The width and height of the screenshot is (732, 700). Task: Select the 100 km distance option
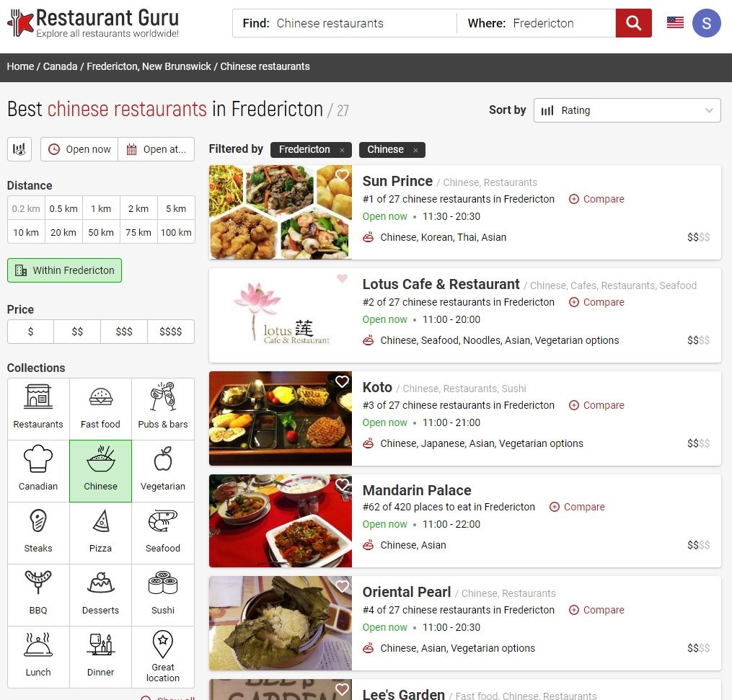tap(176, 232)
